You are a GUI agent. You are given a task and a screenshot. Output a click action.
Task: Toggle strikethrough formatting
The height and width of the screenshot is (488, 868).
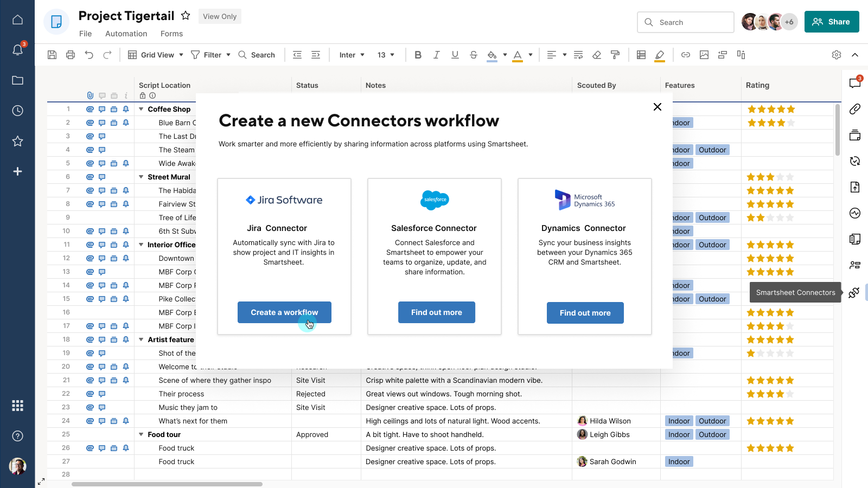point(474,55)
